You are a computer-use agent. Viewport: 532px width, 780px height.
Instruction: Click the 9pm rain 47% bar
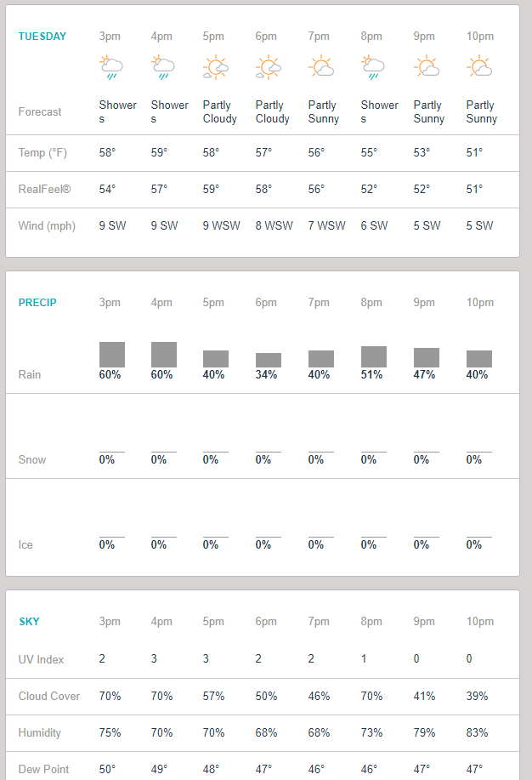pyautogui.click(x=427, y=357)
